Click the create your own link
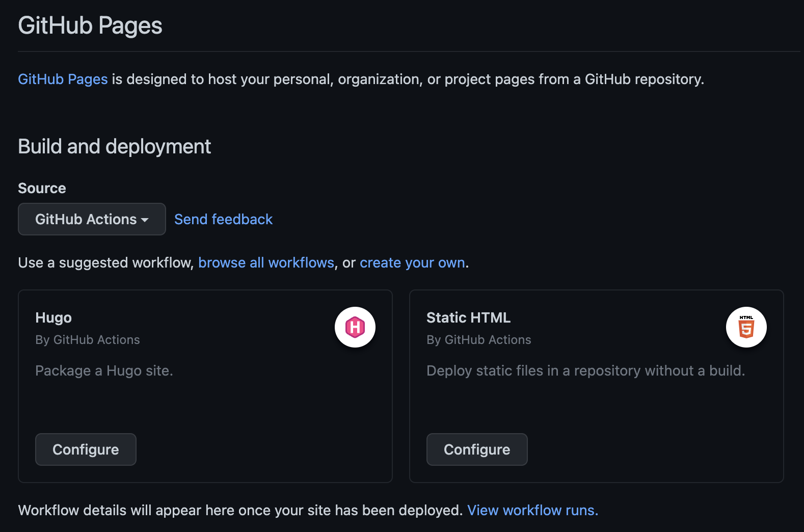The width and height of the screenshot is (804, 532). pyautogui.click(x=412, y=262)
